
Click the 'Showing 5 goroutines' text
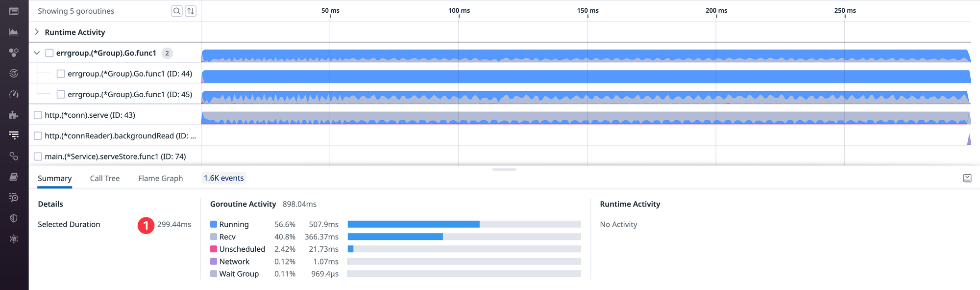coord(76,11)
